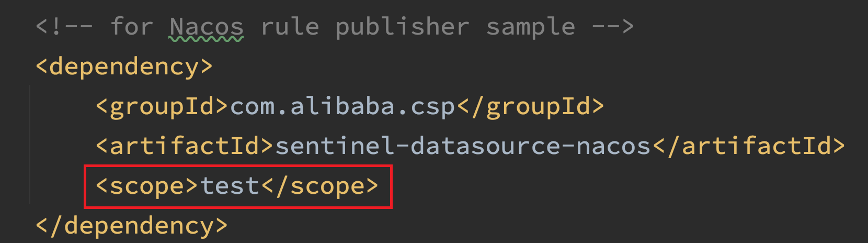This screenshot has width=868, height=243.
Task: Click the opening <artifactId> tag
Action: [185, 146]
